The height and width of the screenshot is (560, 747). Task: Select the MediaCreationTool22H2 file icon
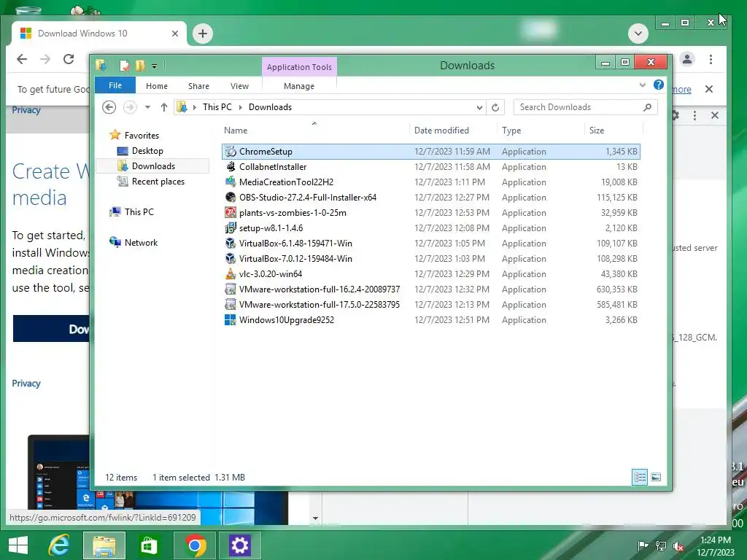231,182
